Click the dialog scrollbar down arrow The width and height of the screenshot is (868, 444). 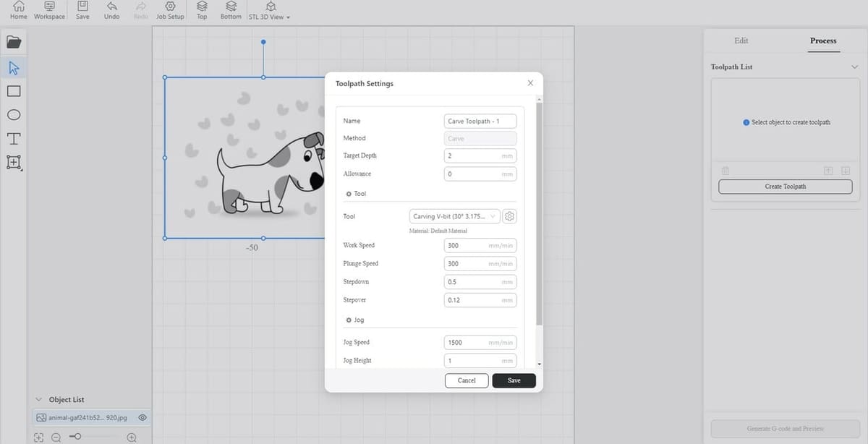[539, 364]
